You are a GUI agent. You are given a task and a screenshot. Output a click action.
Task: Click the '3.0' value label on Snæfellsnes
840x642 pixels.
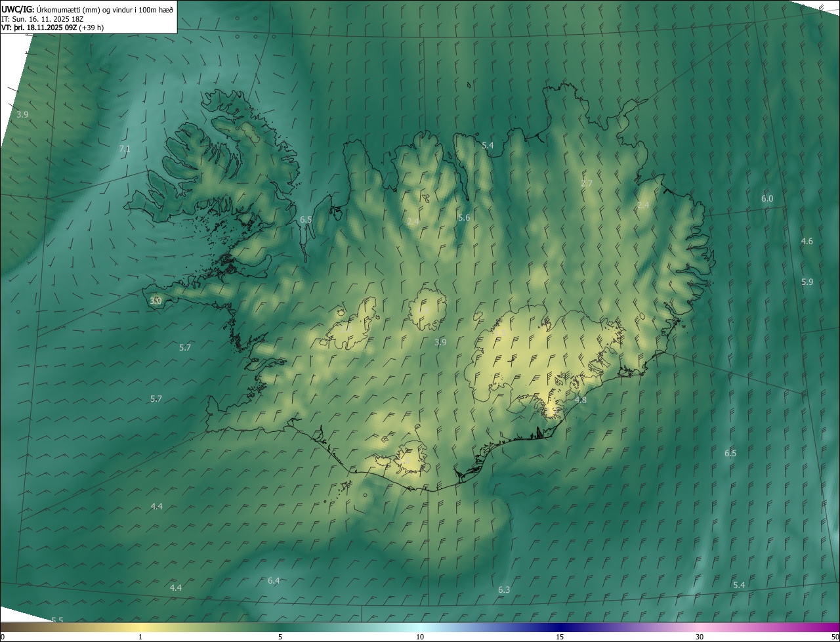coord(156,301)
